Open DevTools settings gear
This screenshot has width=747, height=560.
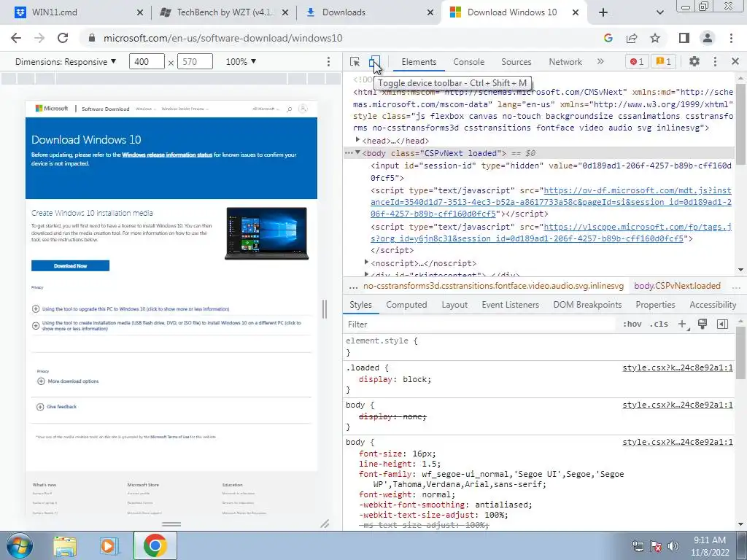tap(694, 61)
